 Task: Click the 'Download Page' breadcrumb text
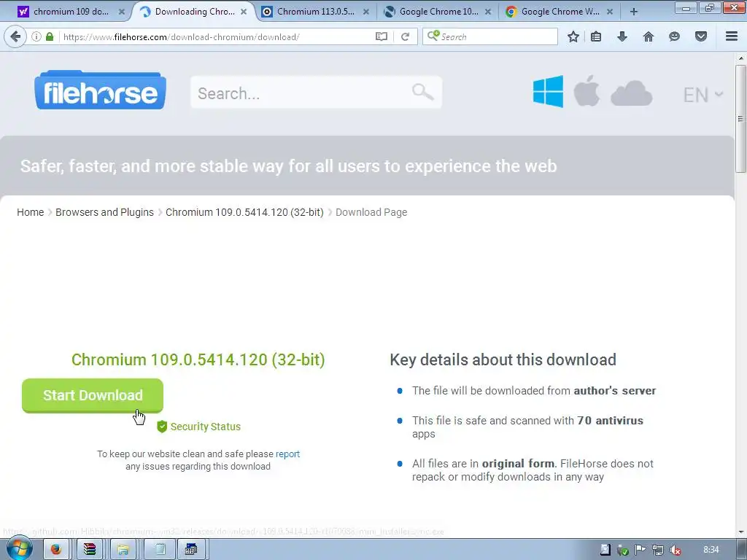(x=371, y=212)
